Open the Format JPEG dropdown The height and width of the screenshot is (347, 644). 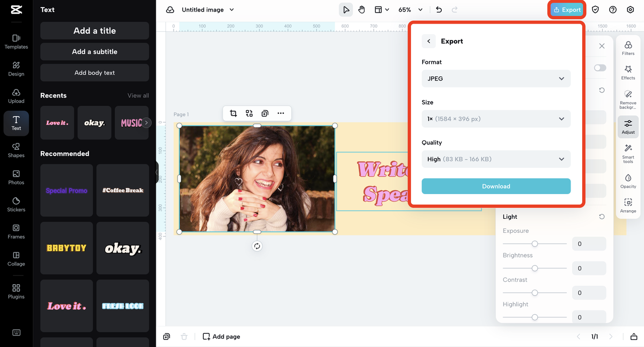click(496, 78)
